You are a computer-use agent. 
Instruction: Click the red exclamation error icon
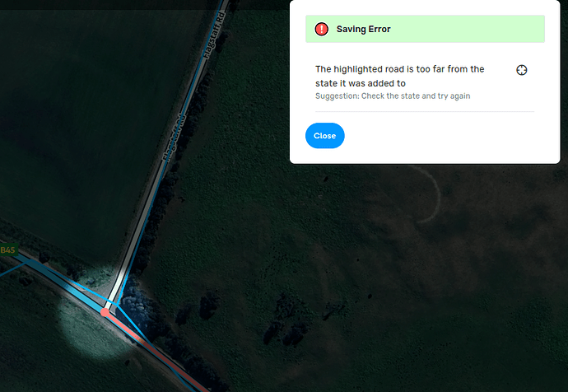coord(321,29)
